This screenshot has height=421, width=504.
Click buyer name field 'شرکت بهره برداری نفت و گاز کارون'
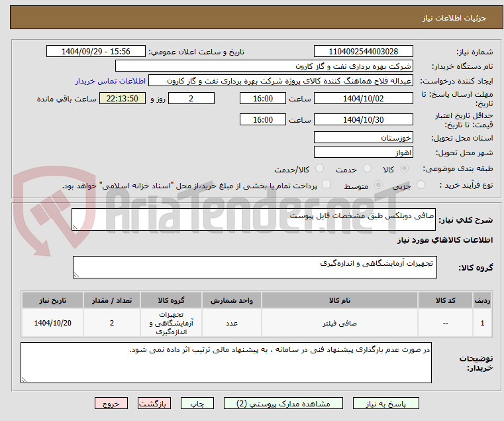pyautogui.click(x=264, y=66)
